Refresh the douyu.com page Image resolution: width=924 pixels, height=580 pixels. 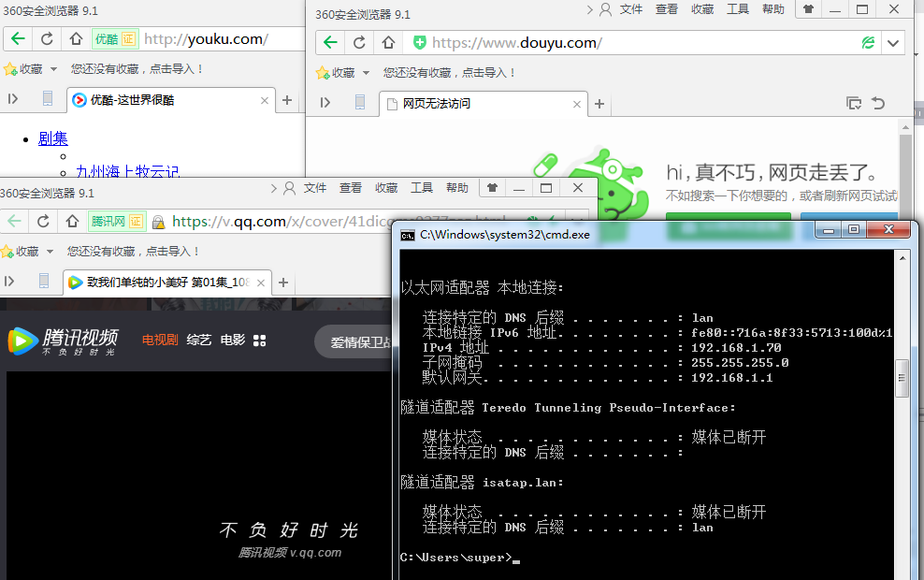pos(359,42)
